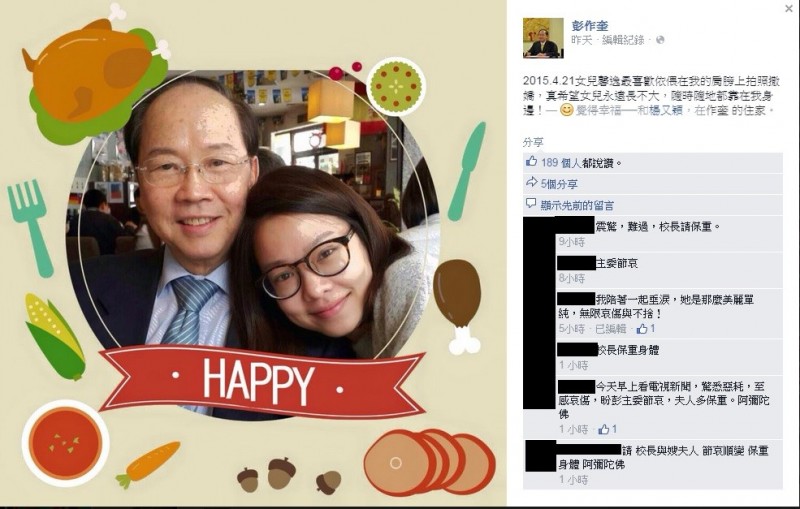Click the 昨天 timestamp of the post
Image resolution: width=800 pixels, height=509 pixels.
[x=582, y=40]
